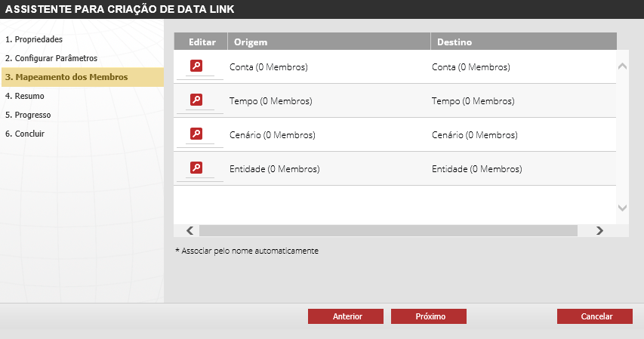
Task: Select Origem cell Tempo (0 Membros)
Action: [x=270, y=101]
